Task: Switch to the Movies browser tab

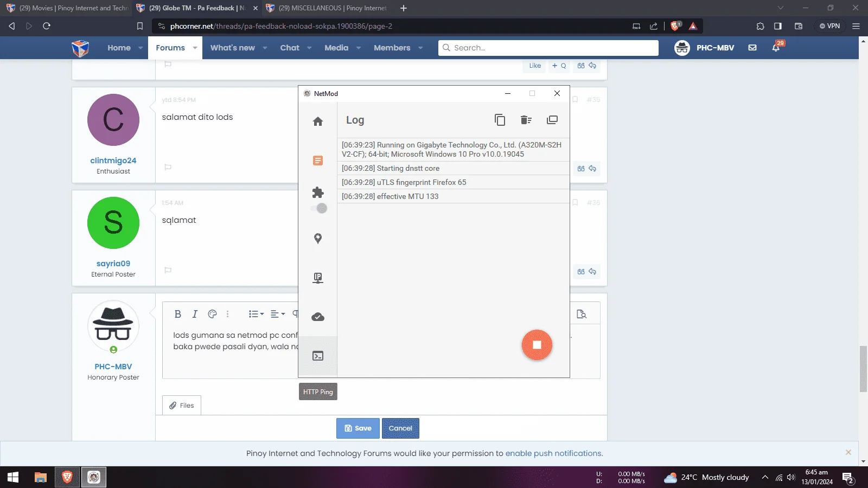Action: 66,8
